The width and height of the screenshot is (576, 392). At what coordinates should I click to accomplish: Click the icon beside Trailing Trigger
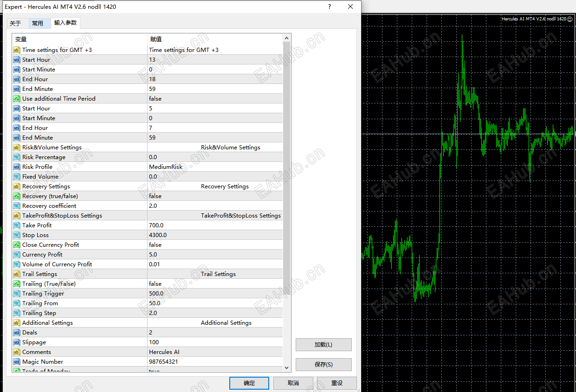coord(17,294)
